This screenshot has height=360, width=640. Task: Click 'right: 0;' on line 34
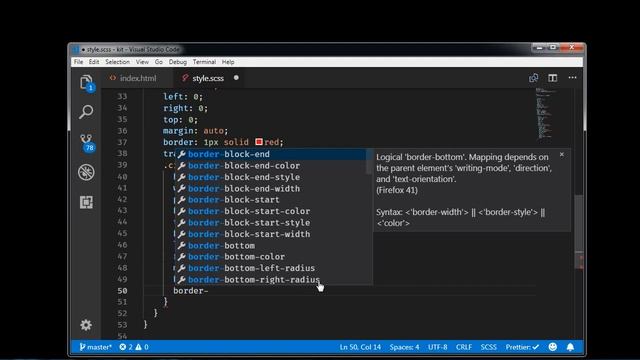185,108
